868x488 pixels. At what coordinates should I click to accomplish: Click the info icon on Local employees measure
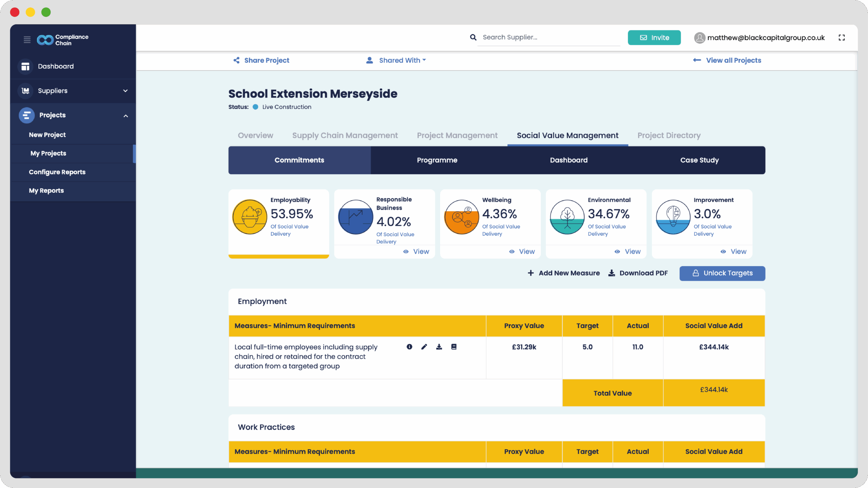pyautogui.click(x=409, y=347)
